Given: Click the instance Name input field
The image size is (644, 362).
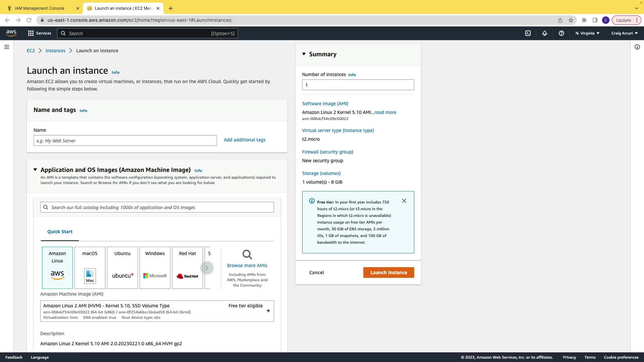Looking at the screenshot, I should point(125,141).
